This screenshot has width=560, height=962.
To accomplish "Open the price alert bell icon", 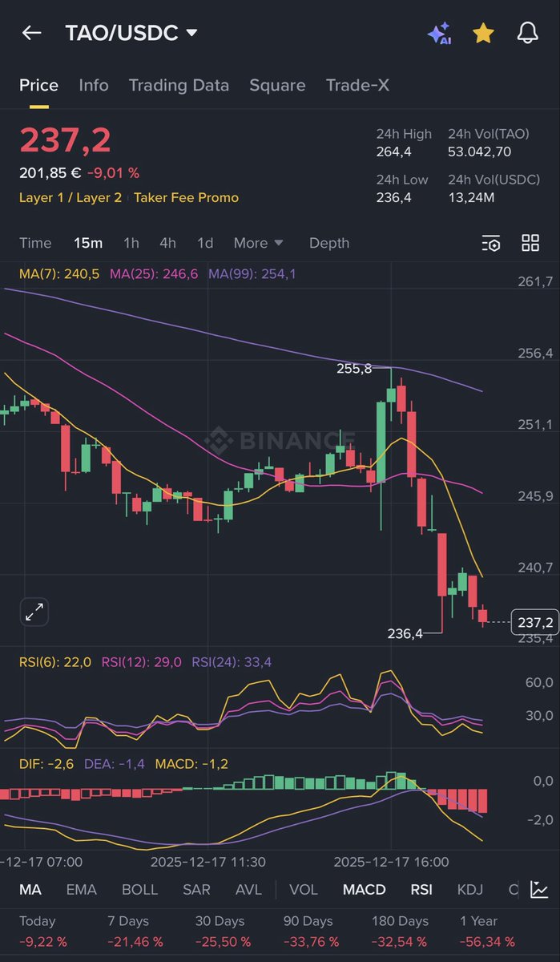I will (x=527, y=33).
